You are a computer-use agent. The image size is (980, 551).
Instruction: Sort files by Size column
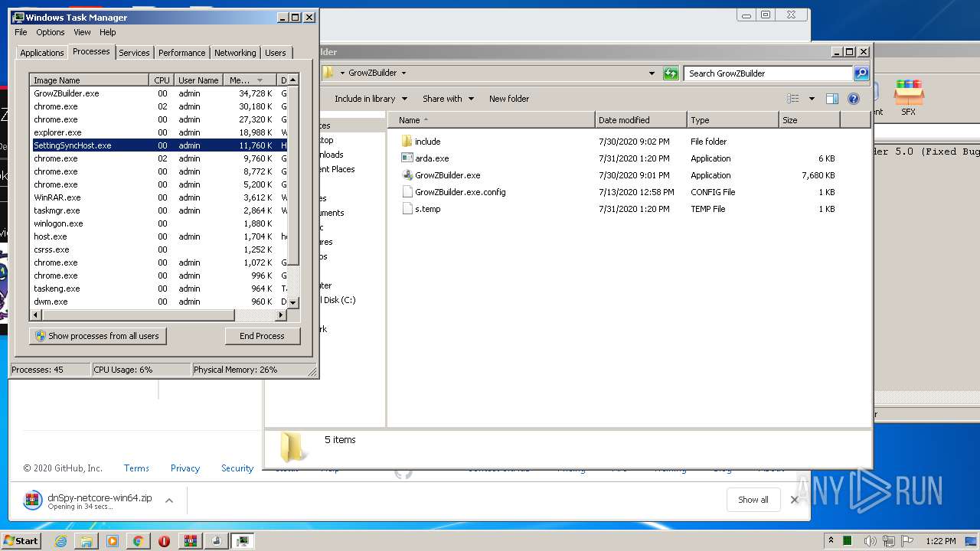(x=809, y=120)
